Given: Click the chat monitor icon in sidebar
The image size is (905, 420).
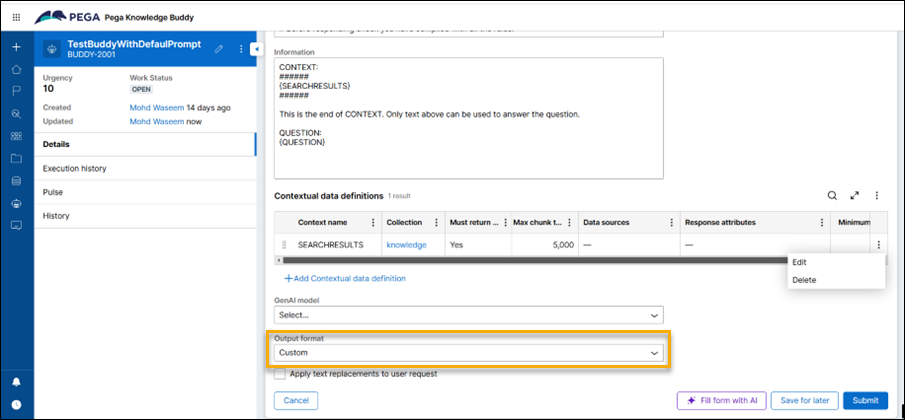Looking at the screenshot, I should click(16, 225).
